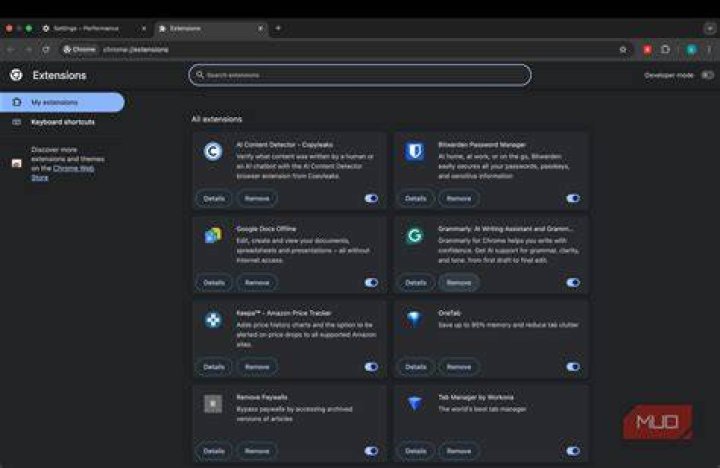Click the Chrome Web Store icon in sidebar
The width and height of the screenshot is (720, 468).
[x=17, y=163]
